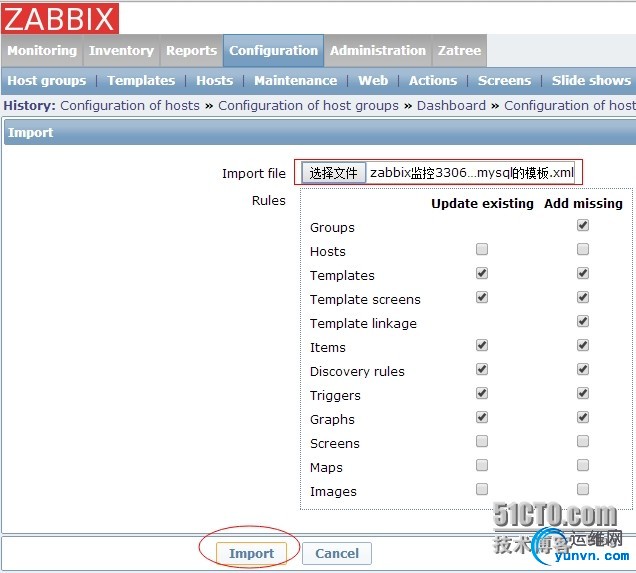Click the Import file label

coord(254,174)
